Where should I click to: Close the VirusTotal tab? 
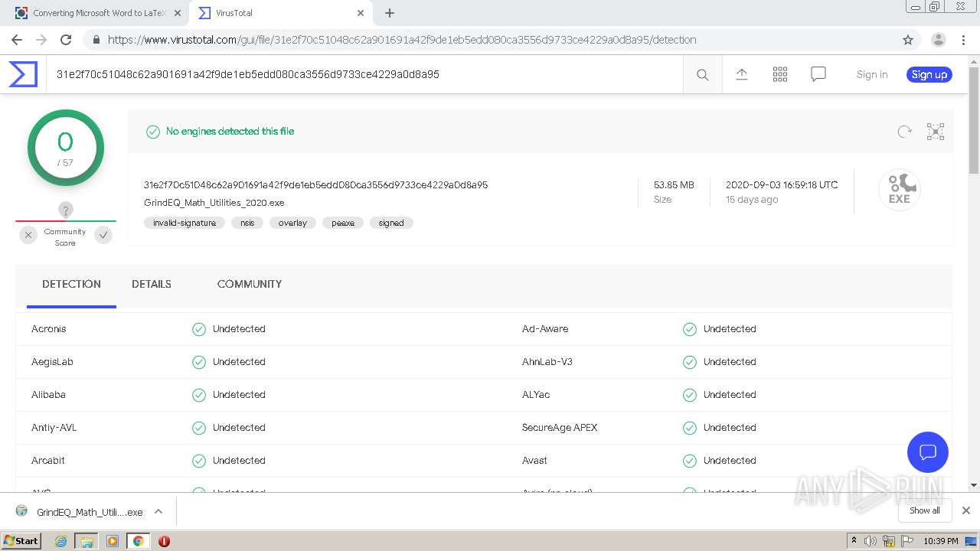tap(361, 13)
